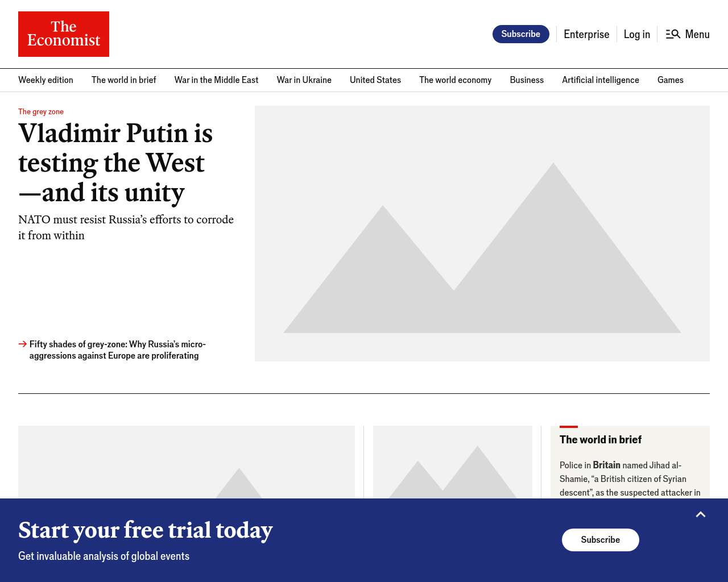The height and width of the screenshot is (582, 728).
Task: Click the blue Subscribe button in header
Action: (x=520, y=34)
